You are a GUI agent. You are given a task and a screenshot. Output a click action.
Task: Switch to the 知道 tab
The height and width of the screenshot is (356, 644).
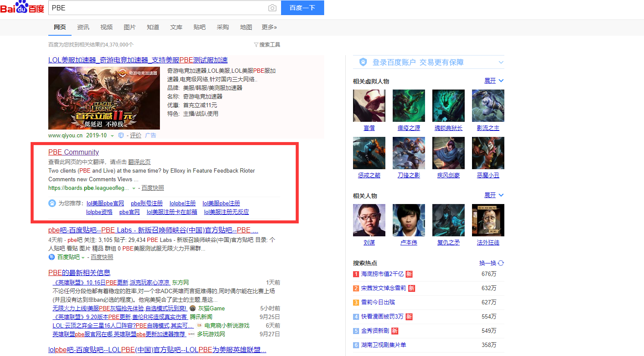point(153,27)
